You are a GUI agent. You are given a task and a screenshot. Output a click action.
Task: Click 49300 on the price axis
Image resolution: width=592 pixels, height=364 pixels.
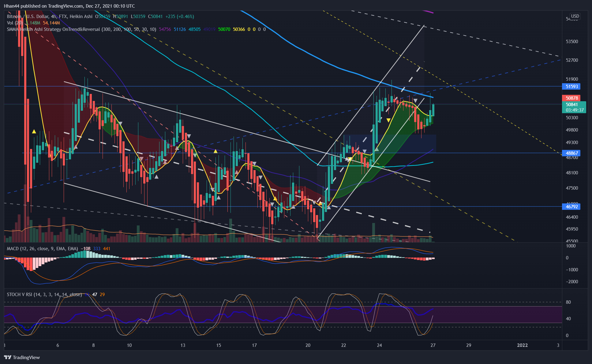(x=572, y=143)
